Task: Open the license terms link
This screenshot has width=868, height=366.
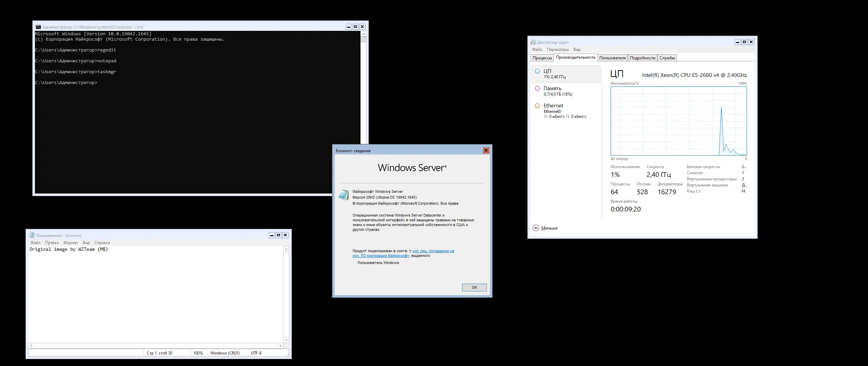Action: point(433,251)
